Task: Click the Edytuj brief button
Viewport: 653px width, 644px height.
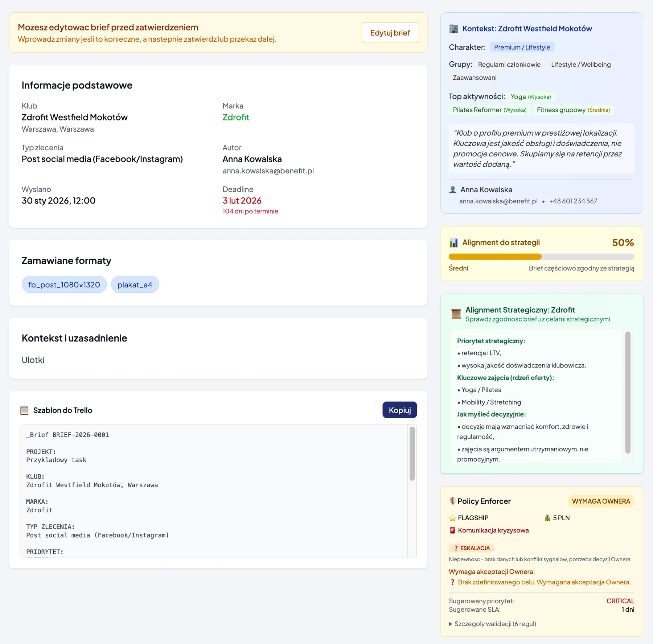Action: [x=390, y=33]
